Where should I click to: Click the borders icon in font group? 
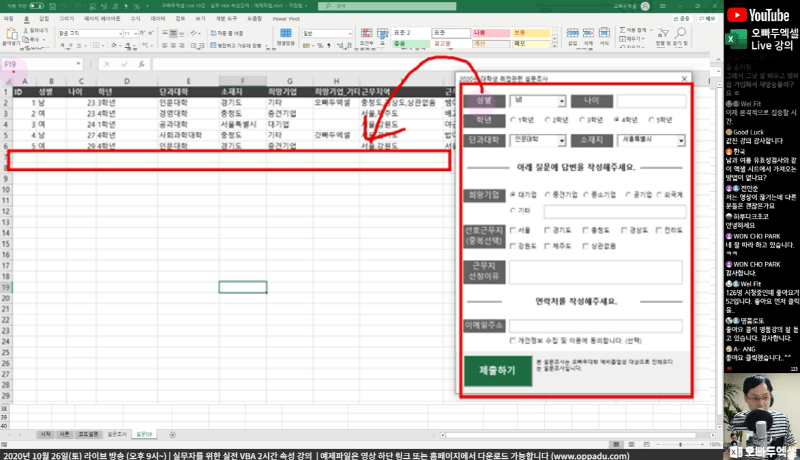click(96, 45)
